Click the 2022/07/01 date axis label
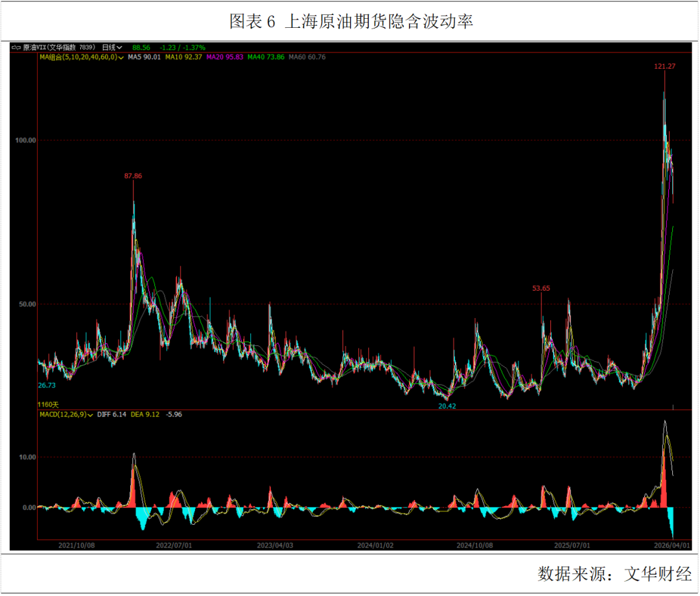 click(x=174, y=545)
